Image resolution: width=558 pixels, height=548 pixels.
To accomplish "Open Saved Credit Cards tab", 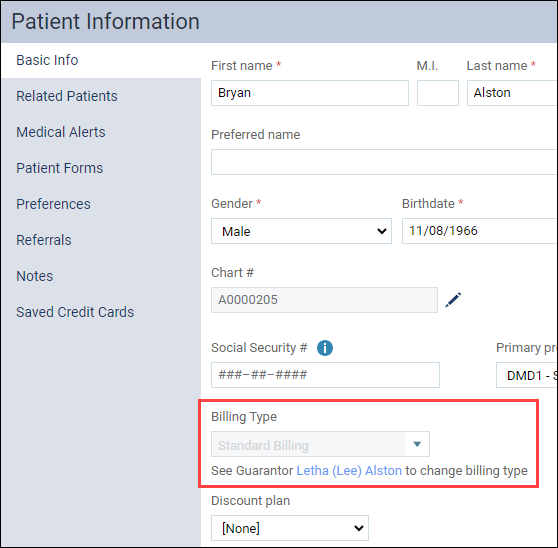I will coord(75,312).
